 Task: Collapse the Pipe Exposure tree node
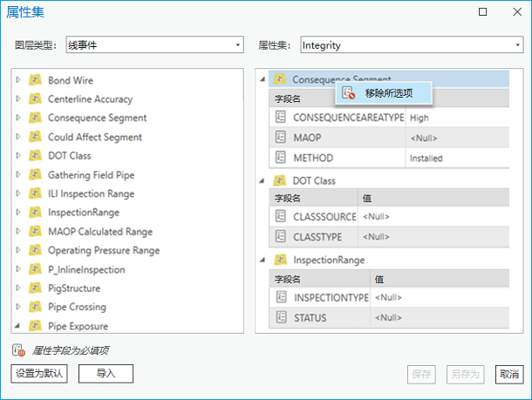pyautogui.click(x=18, y=326)
